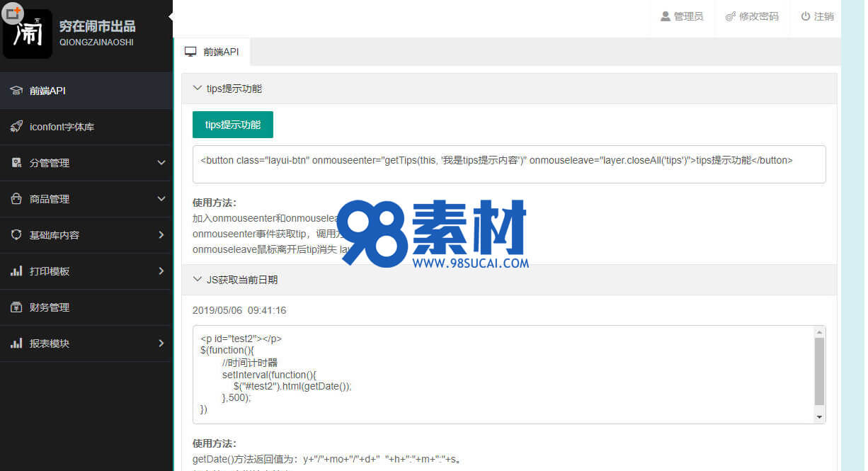Click the 分管管理 sidebar icon
The height and width of the screenshot is (471, 868).
18,163
